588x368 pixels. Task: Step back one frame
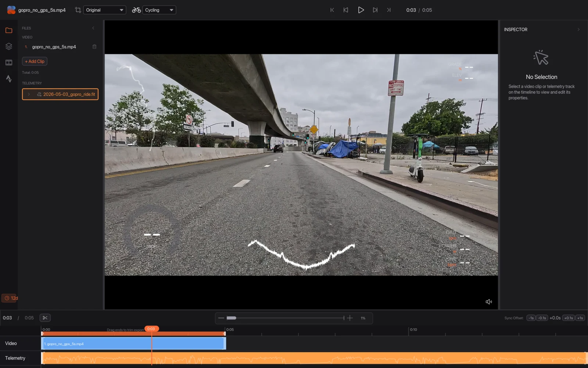point(346,10)
